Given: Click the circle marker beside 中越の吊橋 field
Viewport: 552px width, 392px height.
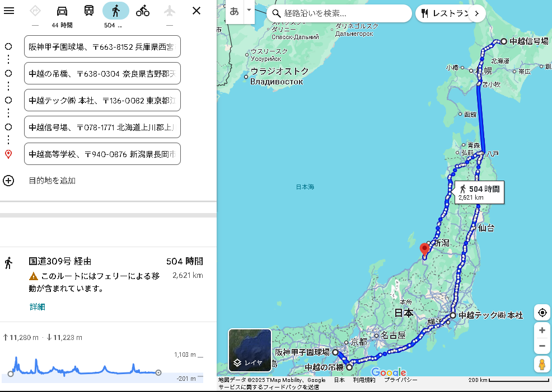Looking at the screenshot, I should [8, 73].
